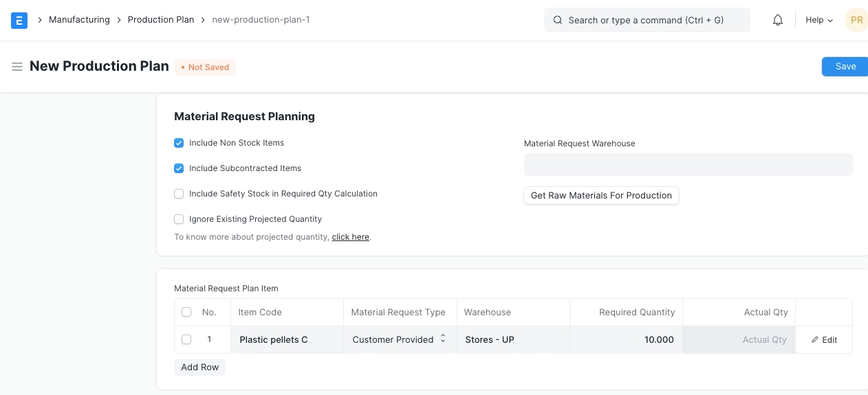The height and width of the screenshot is (395, 868).
Task: Select all rows via header checkbox
Action: pyautogui.click(x=186, y=312)
